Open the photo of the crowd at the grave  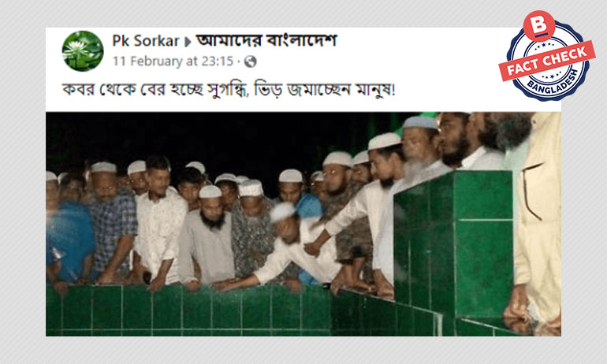coord(303,224)
